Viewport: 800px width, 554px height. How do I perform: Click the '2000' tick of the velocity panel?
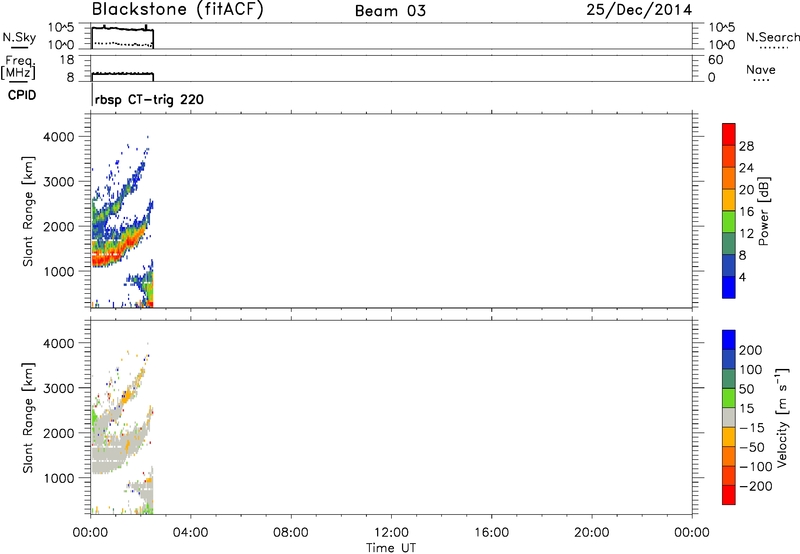[59, 434]
